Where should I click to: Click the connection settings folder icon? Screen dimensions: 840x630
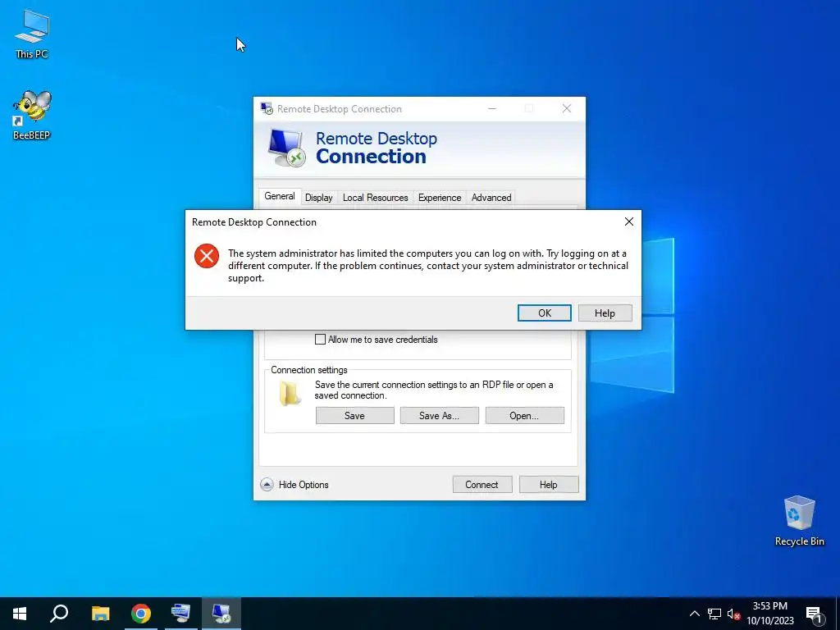pos(290,393)
